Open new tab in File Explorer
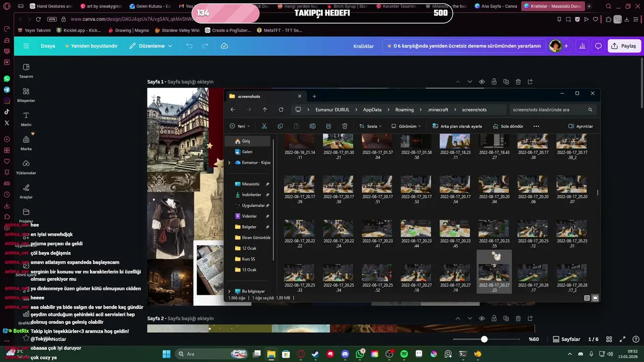This screenshot has width=644, height=362. [314, 96]
